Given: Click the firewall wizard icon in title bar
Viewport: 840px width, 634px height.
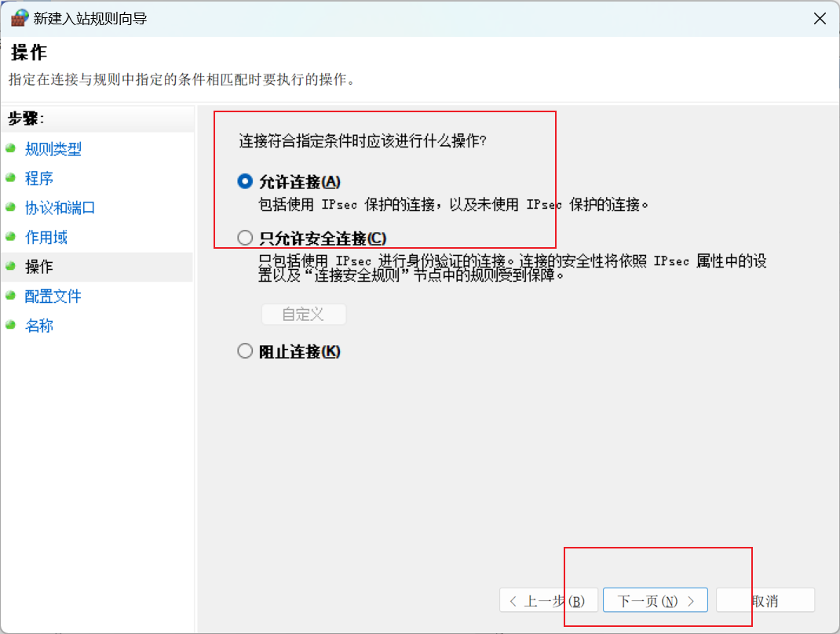Looking at the screenshot, I should point(20,18).
